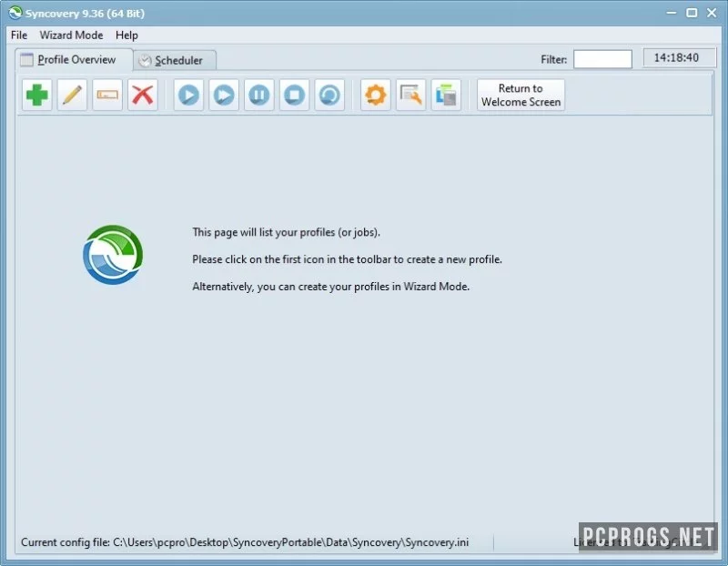Focus the Filter input field
The image size is (728, 566).
coord(602,59)
